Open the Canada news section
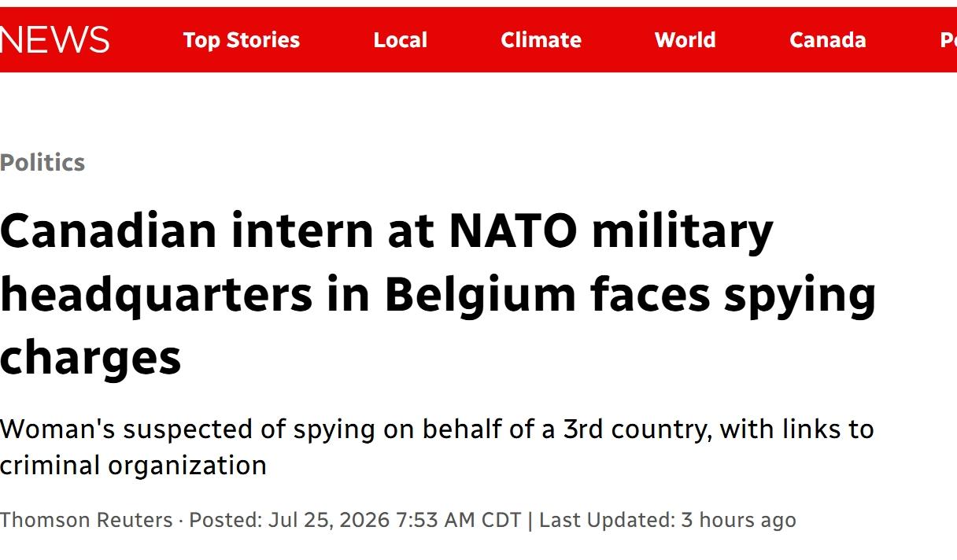Screen dimensions: 957x560 click(x=828, y=40)
